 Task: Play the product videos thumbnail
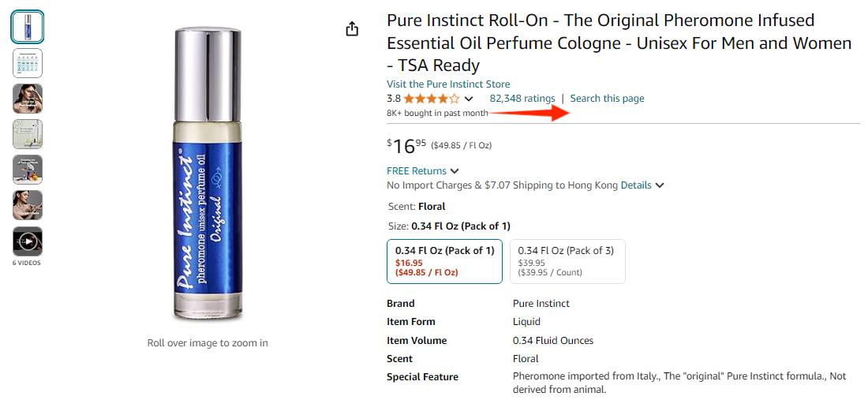click(x=28, y=241)
